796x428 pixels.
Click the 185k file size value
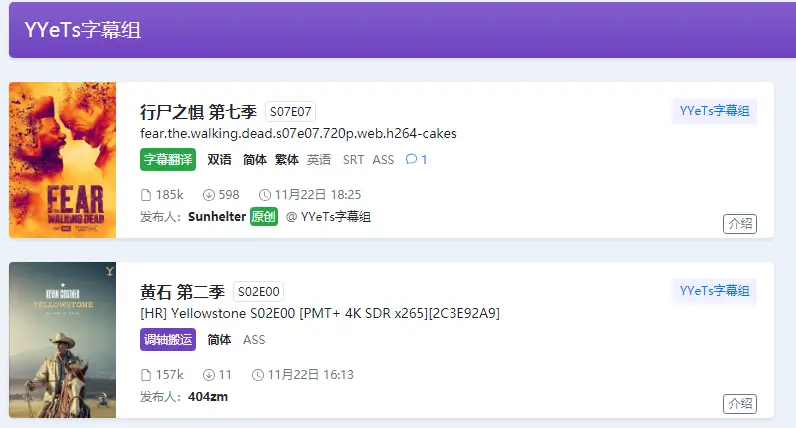coord(170,195)
